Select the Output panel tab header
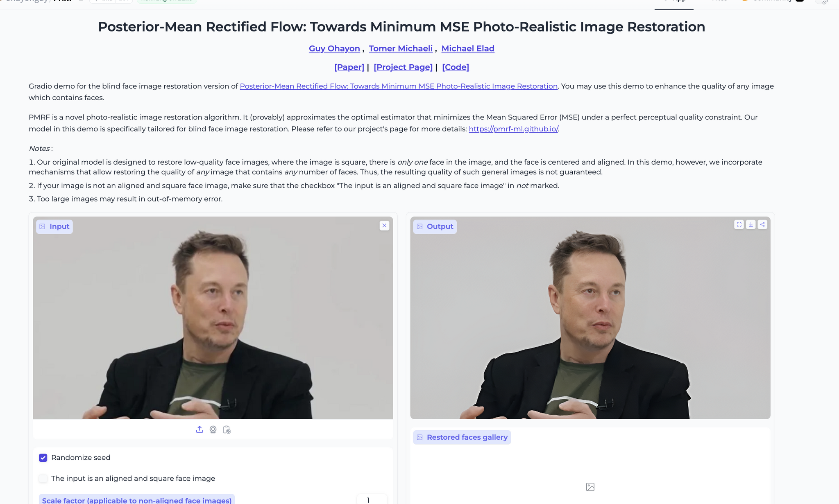 pyautogui.click(x=435, y=226)
